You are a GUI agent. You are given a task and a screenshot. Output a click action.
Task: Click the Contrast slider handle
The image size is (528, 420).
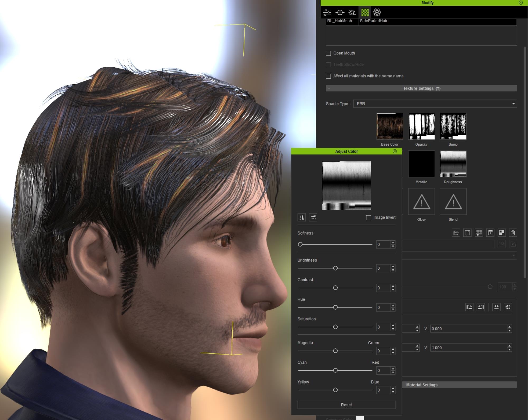pyautogui.click(x=335, y=288)
